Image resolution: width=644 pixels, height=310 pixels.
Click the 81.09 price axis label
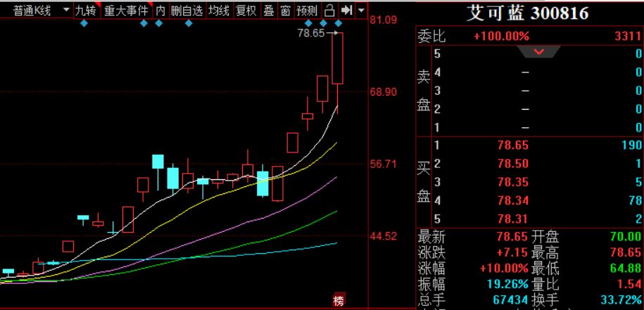[x=384, y=20]
